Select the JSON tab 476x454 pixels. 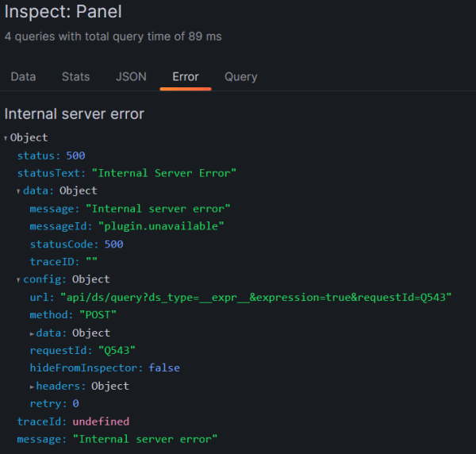131,77
